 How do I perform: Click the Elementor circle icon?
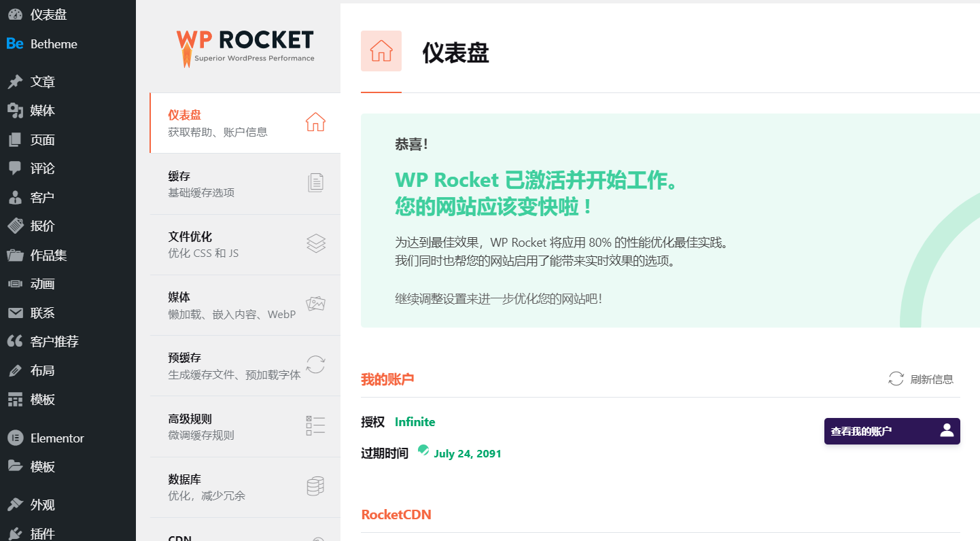[x=15, y=438]
